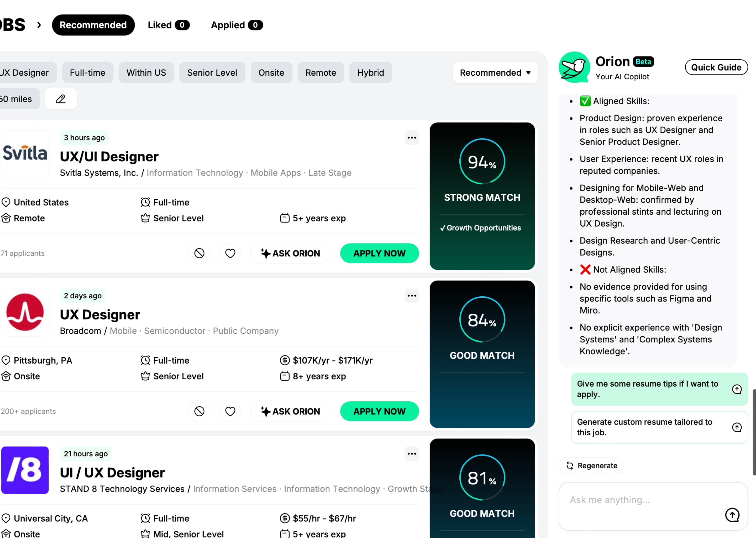This screenshot has width=756, height=538.
Task: Click the '$107K/yr - $171K/yr' salary text
Action: tap(333, 360)
